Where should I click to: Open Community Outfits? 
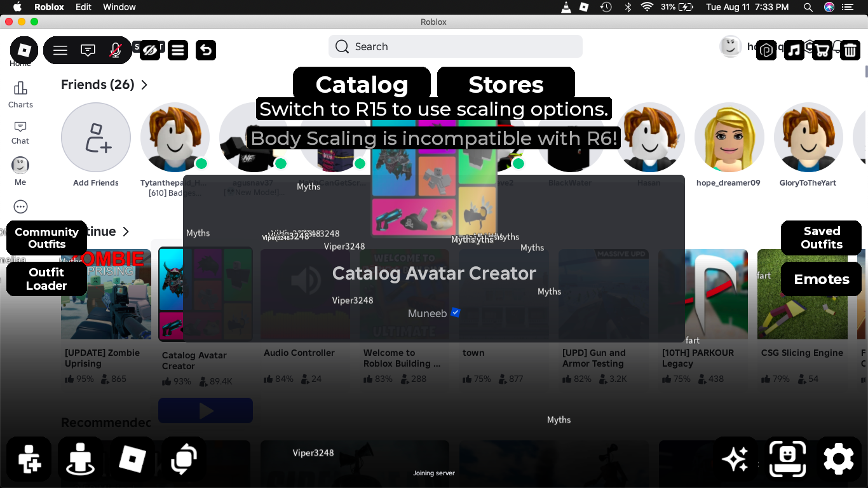46,238
